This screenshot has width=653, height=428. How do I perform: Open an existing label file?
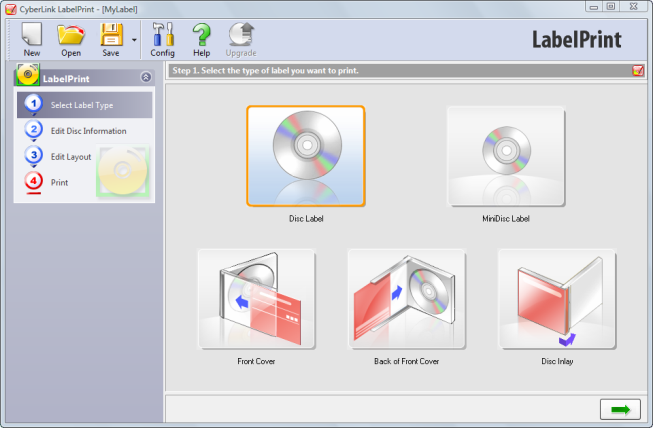tap(71, 40)
